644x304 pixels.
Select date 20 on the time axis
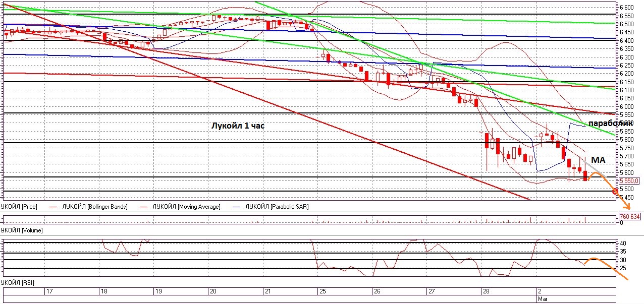pyautogui.click(x=212, y=291)
